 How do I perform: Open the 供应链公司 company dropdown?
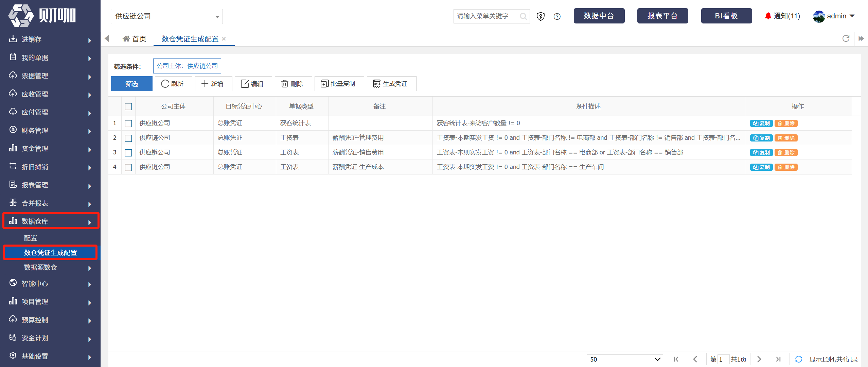tap(167, 16)
